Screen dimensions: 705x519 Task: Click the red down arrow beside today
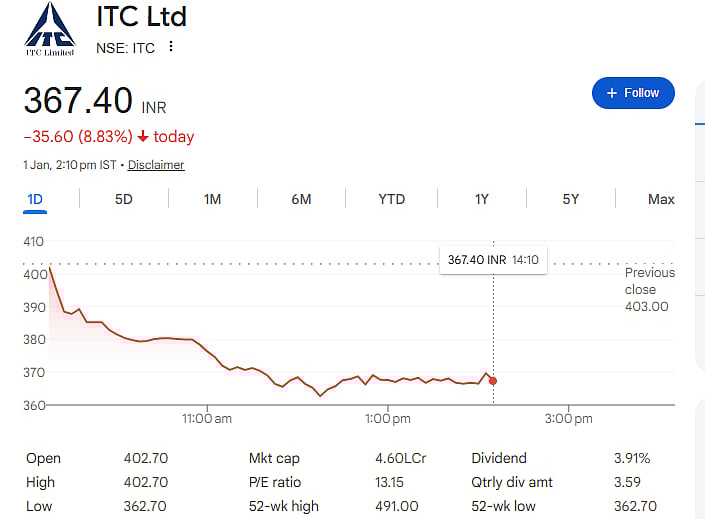click(x=143, y=137)
